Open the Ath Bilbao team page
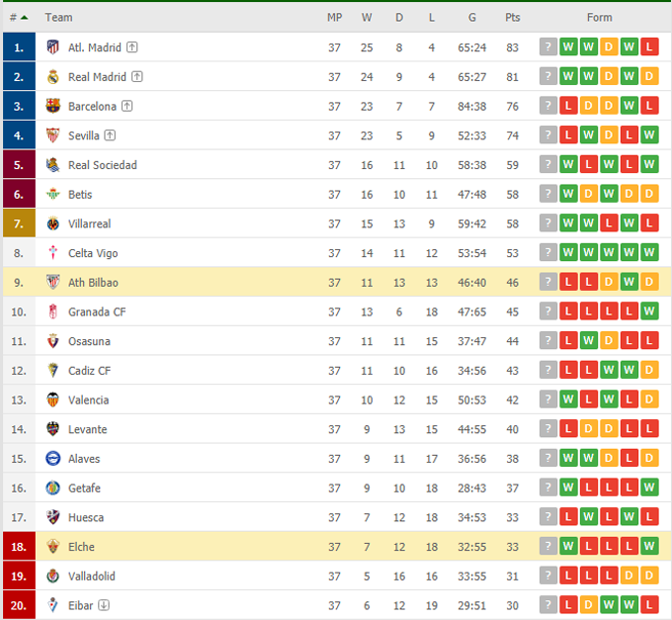The image size is (672, 620). pyautogui.click(x=93, y=283)
